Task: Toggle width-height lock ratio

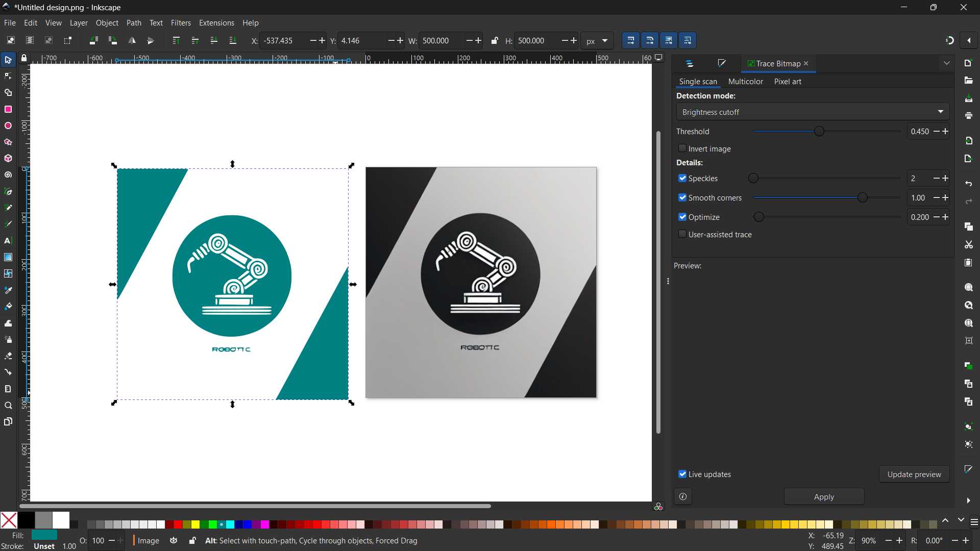Action: (x=494, y=41)
